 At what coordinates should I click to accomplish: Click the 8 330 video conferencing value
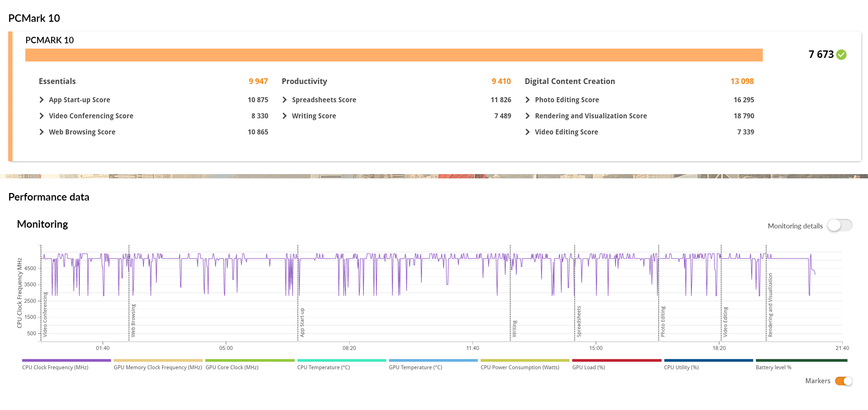260,116
